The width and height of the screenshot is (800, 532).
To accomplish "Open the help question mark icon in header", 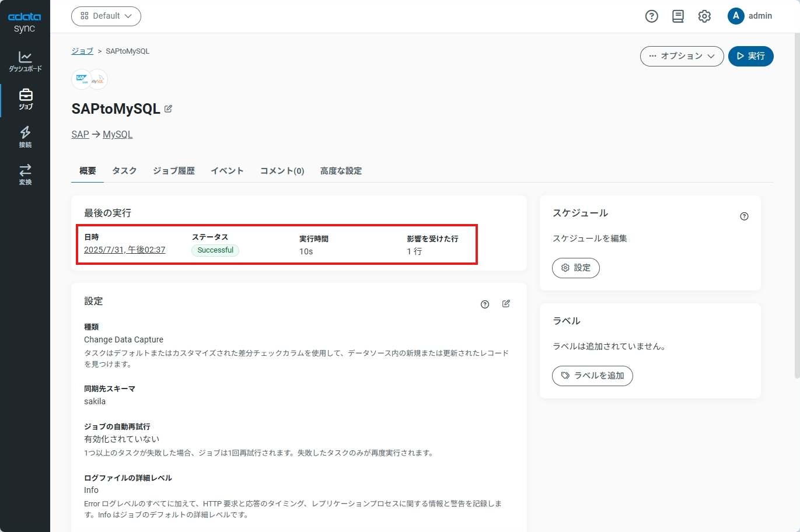I will click(652, 16).
